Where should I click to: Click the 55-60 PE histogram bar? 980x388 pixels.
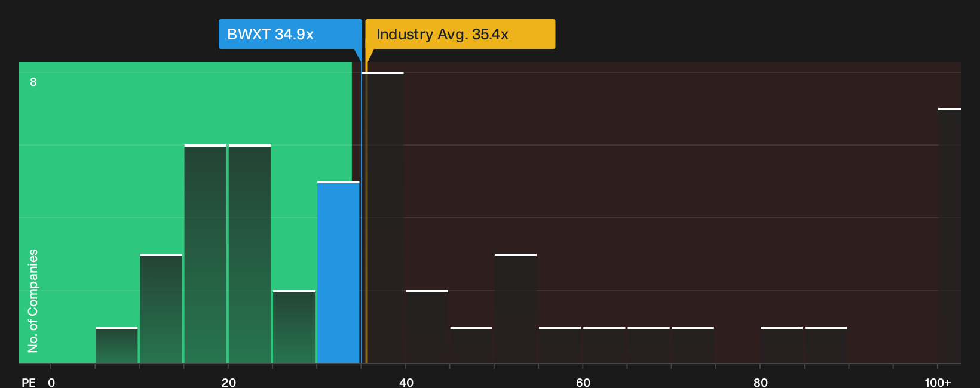coord(560,345)
